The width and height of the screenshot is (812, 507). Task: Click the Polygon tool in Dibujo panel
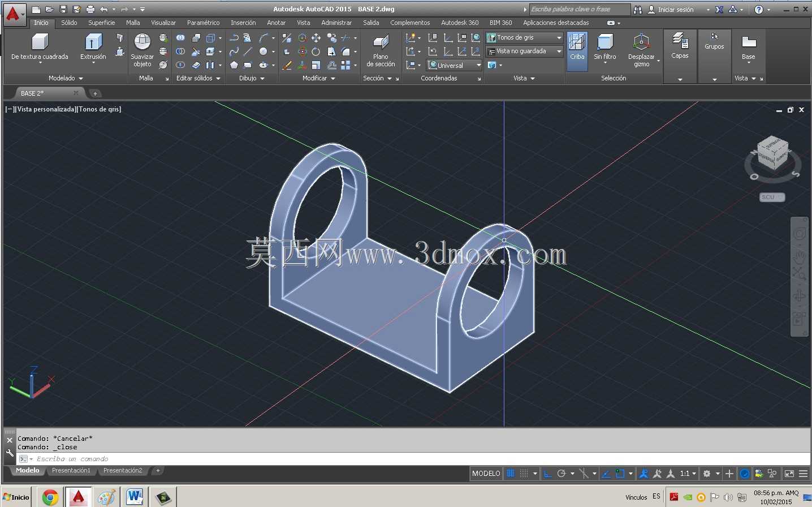point(234,65)
